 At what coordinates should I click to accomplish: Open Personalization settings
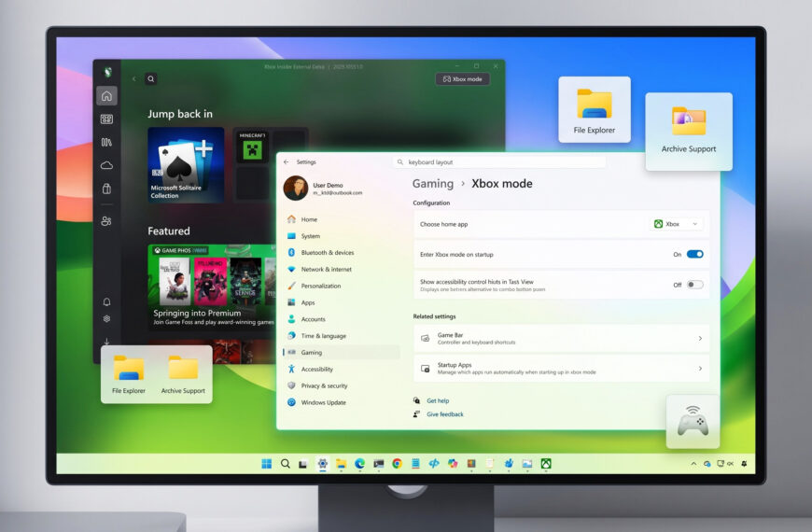coord(342,286)
